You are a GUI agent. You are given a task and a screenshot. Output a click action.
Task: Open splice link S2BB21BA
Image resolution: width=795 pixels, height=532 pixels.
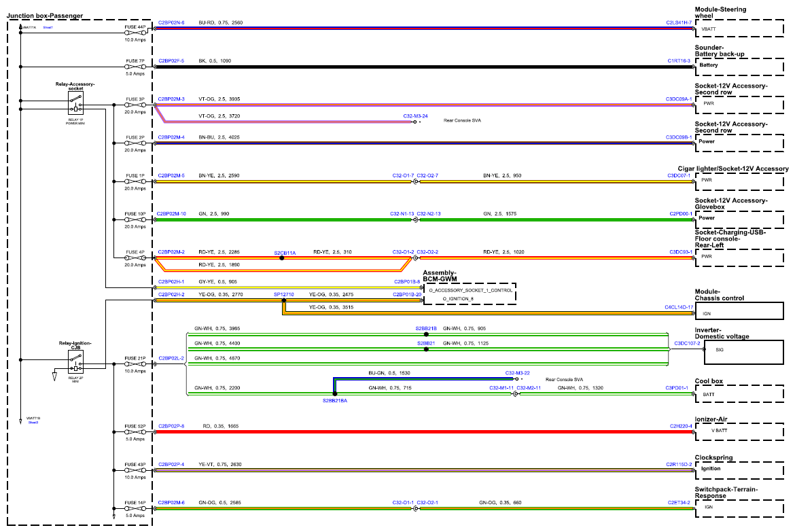[x=335, y=401]
